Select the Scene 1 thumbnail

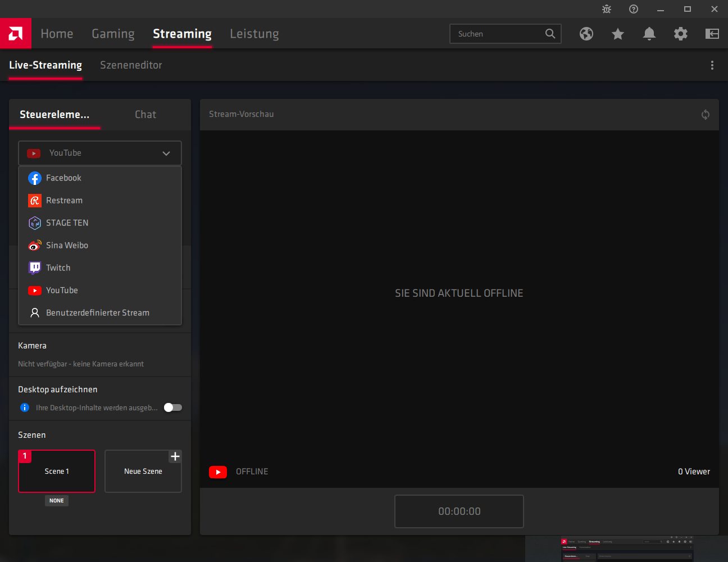pyautogui.click(x=57, y=471)
